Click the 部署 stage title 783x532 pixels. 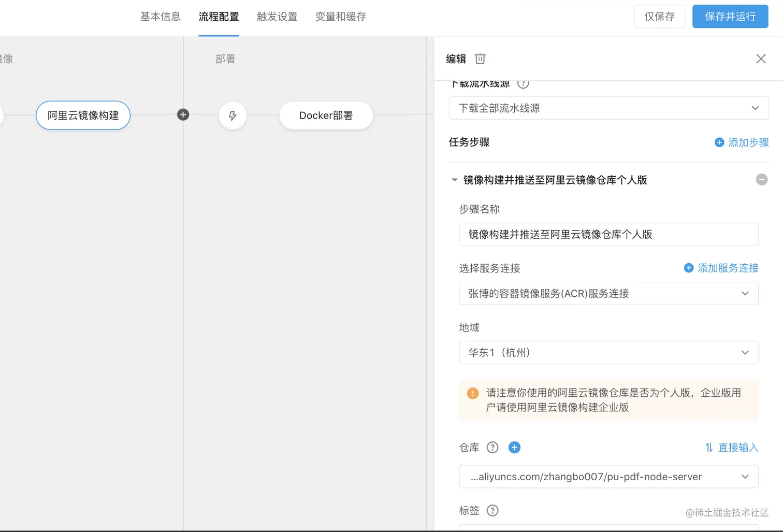click(x=225, y=59)
